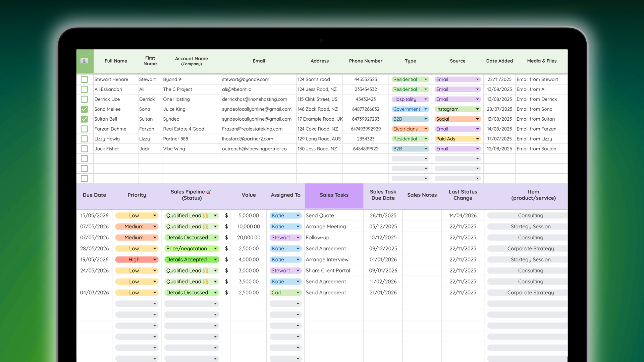Open the High priority dropdown

(137, 259)
